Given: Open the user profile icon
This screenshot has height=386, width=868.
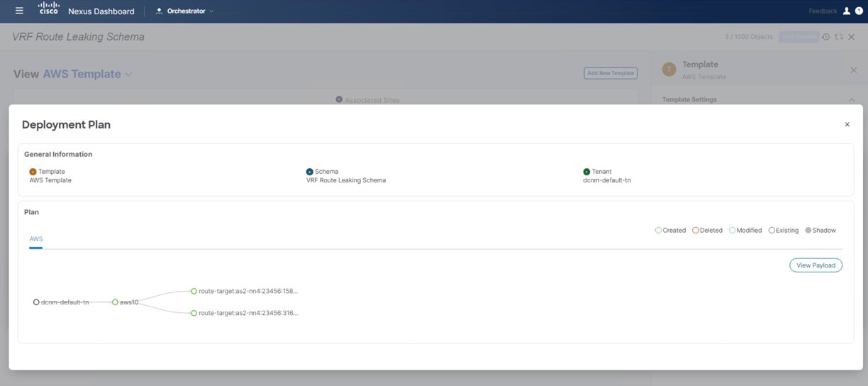Looking at the screenshot, I should coord(847,11).
